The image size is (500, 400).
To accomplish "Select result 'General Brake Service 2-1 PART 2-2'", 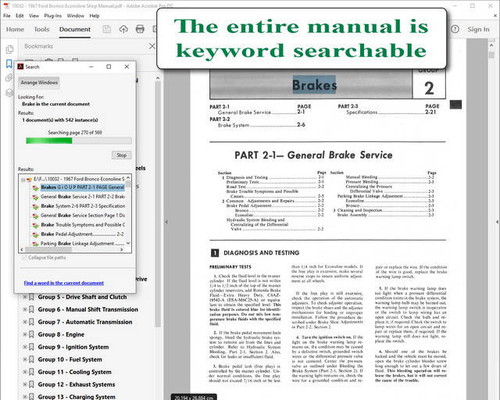I will 83,197.
